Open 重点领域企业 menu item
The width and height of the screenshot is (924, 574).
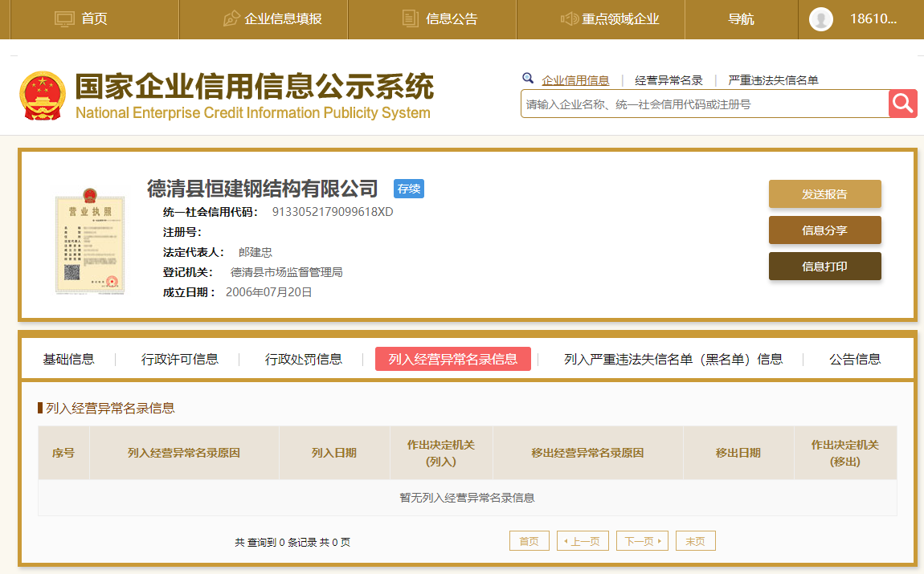620,18
